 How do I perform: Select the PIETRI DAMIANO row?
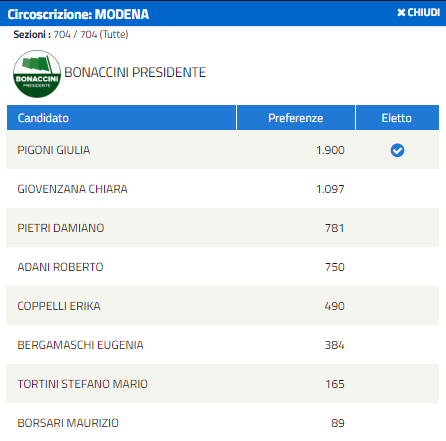pyautogui.click(x=223, y=228)
